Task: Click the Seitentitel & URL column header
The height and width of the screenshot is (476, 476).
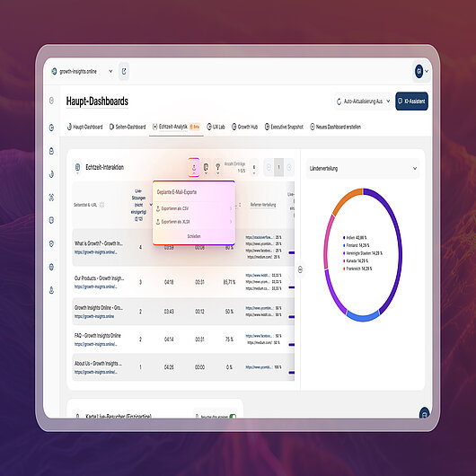Action: [85, 205]
